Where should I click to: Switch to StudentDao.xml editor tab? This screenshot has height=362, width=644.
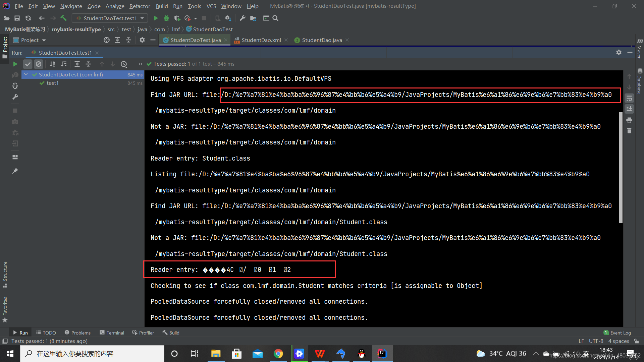(x=261, y=40)
